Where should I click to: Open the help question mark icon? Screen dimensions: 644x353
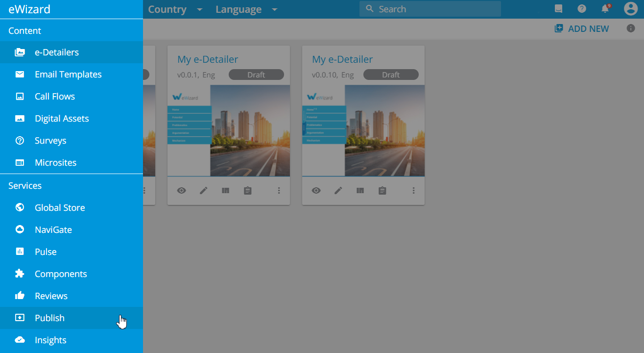582,9
